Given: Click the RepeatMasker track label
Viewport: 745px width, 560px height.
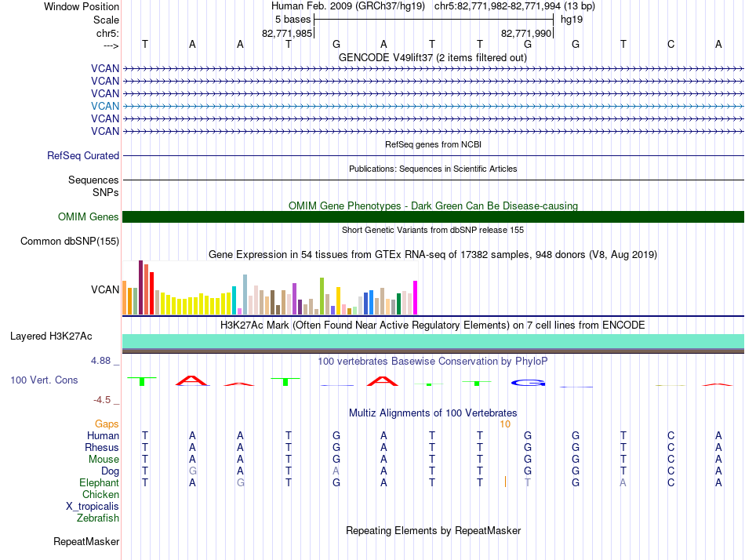Looking at the screenshot, I should (x=86, y=541).
